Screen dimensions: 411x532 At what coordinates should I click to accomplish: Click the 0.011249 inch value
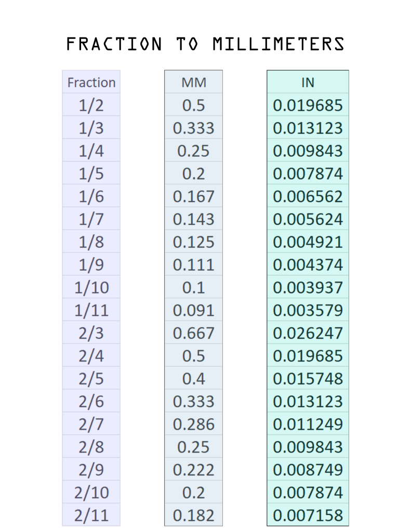tap(308, 424)
